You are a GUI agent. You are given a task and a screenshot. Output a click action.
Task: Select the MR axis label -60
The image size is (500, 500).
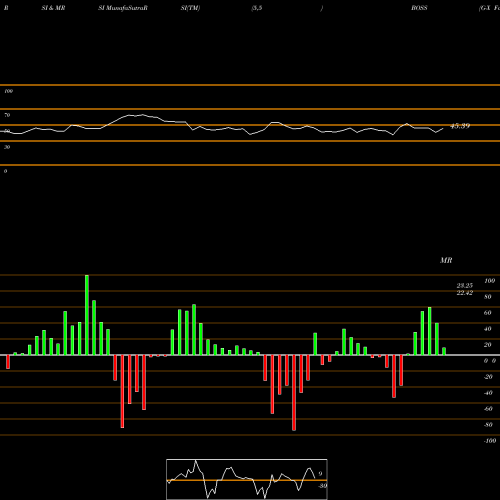click(488, 409)
